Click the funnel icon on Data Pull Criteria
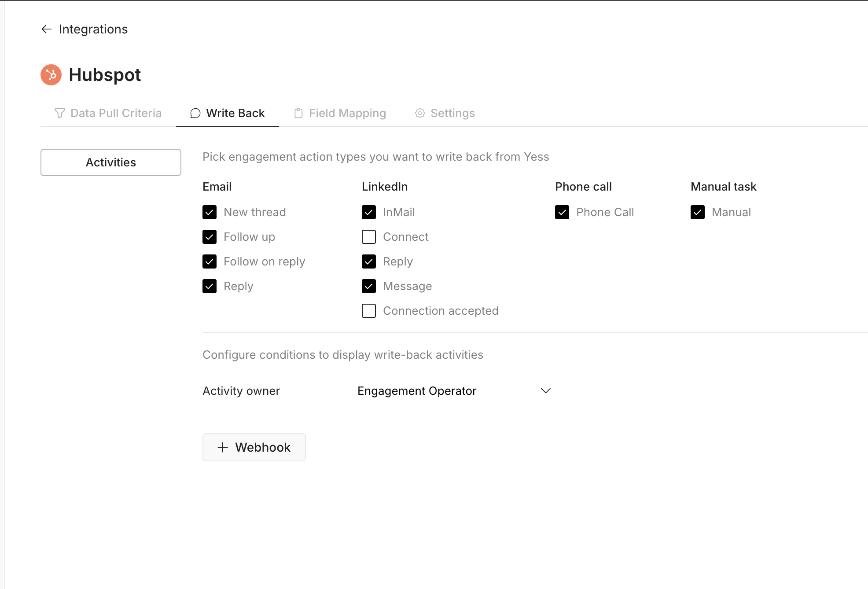This screenshot has height=589, width=868. pyautogui.click(x=59, y=113)
